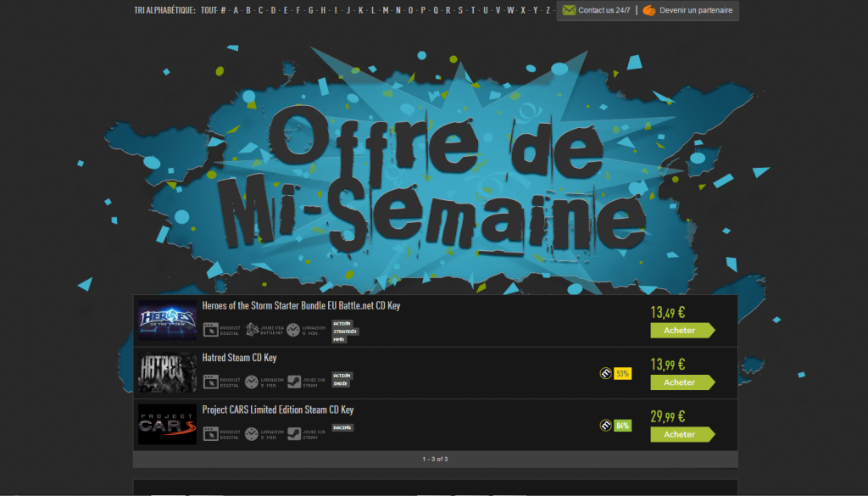Click the Metacritic score icon for Hatred
Viewport: 868px width, 496px height.
click(606, 373)
